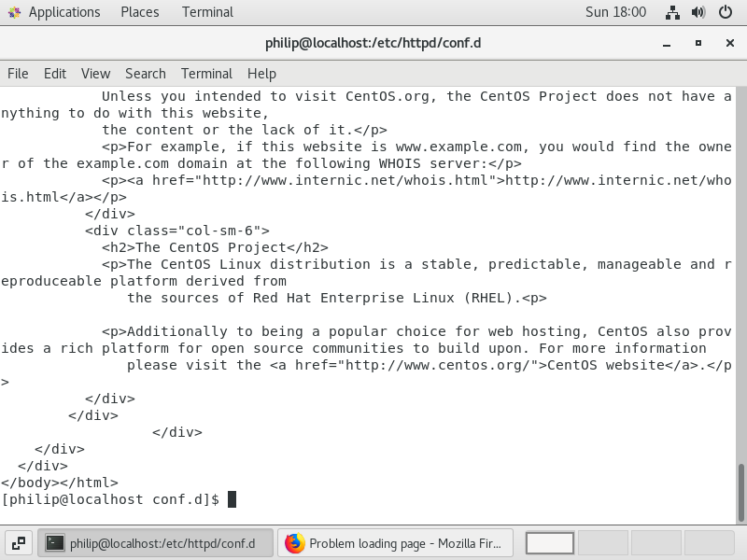This screenshot has width=747, height=560.
Task: Maximize the terminal window
Action: click(x=698, y=43)
